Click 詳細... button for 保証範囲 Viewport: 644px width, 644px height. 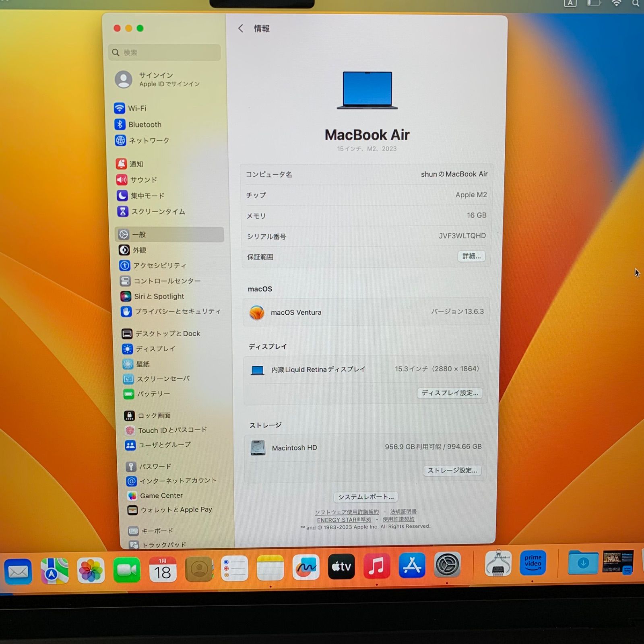pos(471,256)
